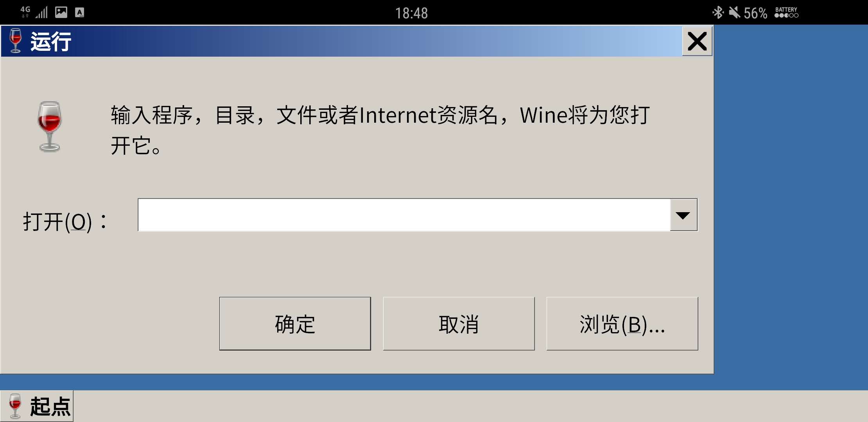Image resolution: width=868 pixels, height=422 pixels.
Task: Click the wine glass icon in title bar
Action: (16, 41)
